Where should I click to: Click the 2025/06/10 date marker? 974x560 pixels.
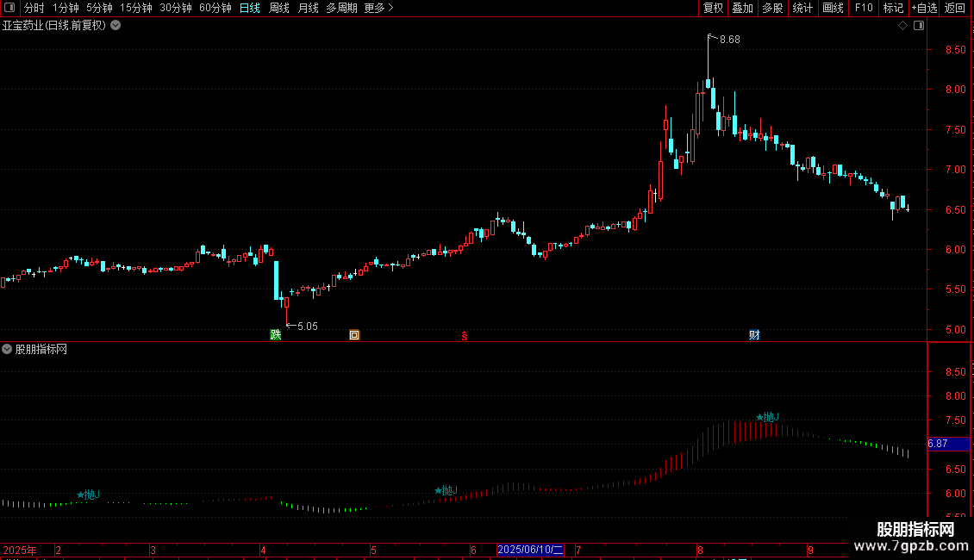click(x=530, y=550)
